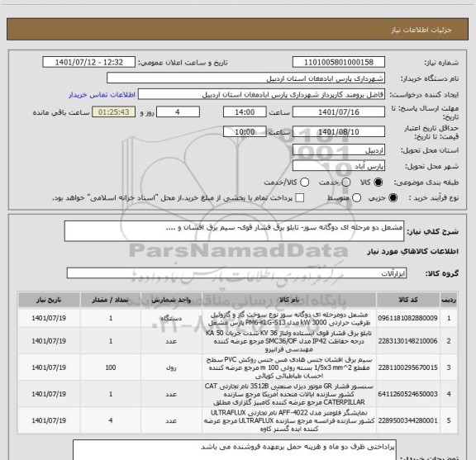
Task: Click product code 2289500344280001
Action: [x=407, y=420]
